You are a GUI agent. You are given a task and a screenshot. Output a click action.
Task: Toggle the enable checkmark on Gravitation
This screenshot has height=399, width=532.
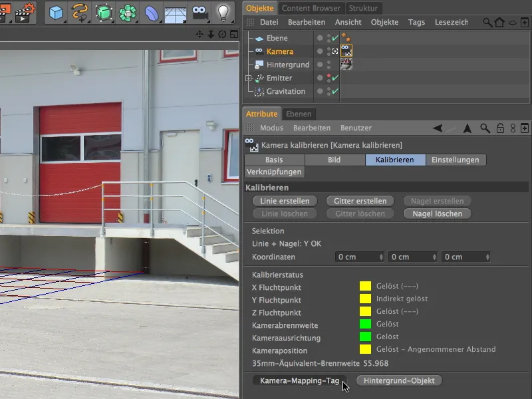tap(334, 90)
